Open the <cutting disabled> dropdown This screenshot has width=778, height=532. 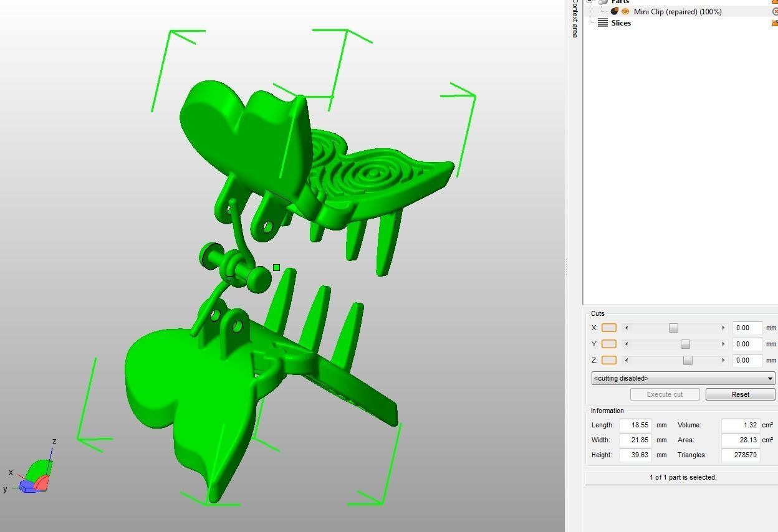pyautogui.click(x=683, y=378)
